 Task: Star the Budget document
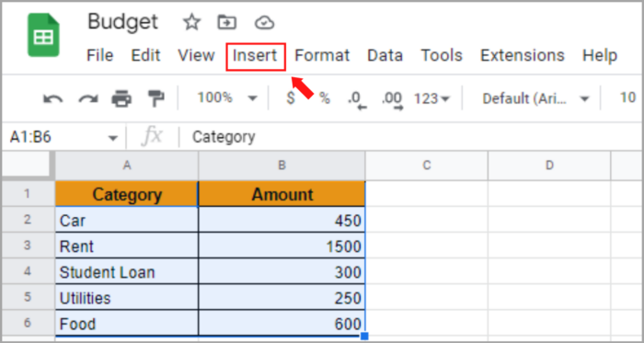click(x=191, y=22)
